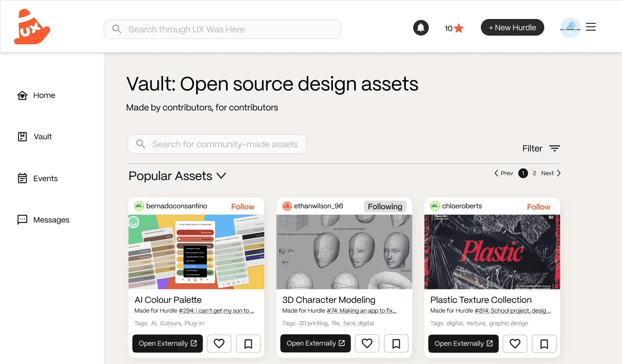Open the hamburger menu icon
622x364 pixels.
pos(591,27)
